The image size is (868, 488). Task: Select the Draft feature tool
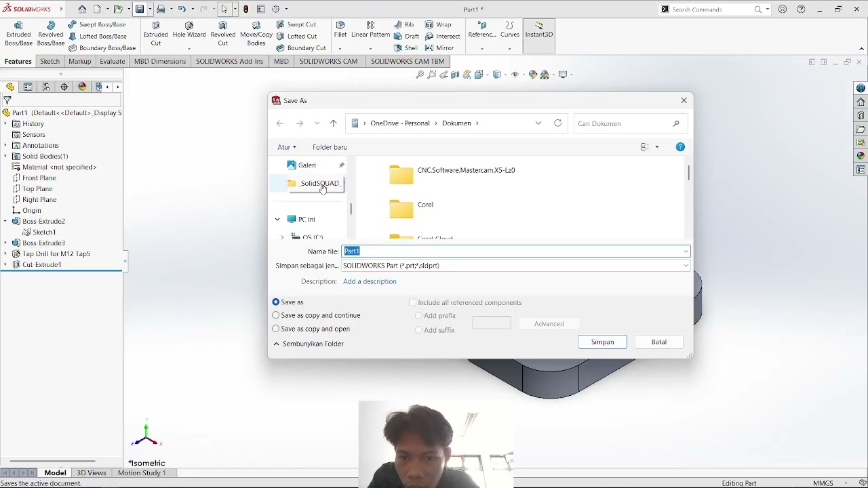click(x=406, y=37)
